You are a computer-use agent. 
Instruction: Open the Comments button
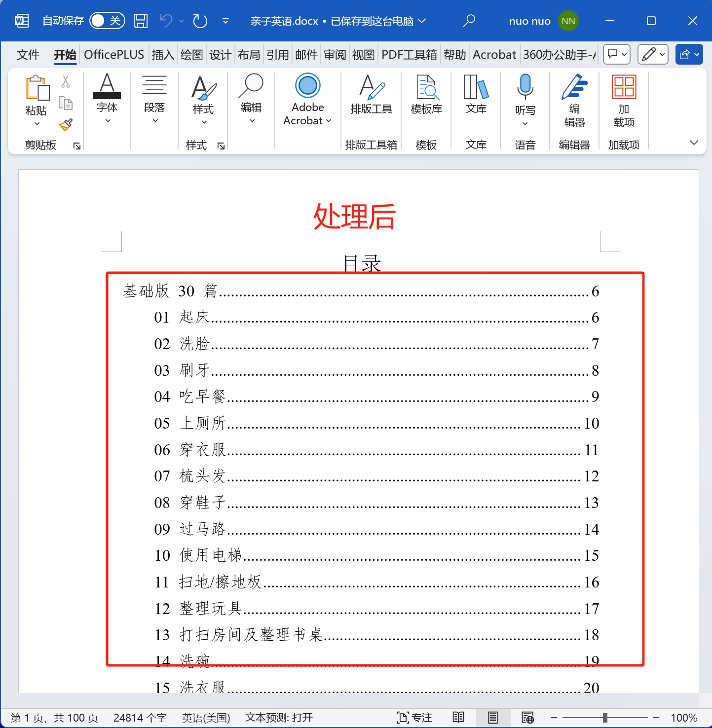click(x=617, y=54)
